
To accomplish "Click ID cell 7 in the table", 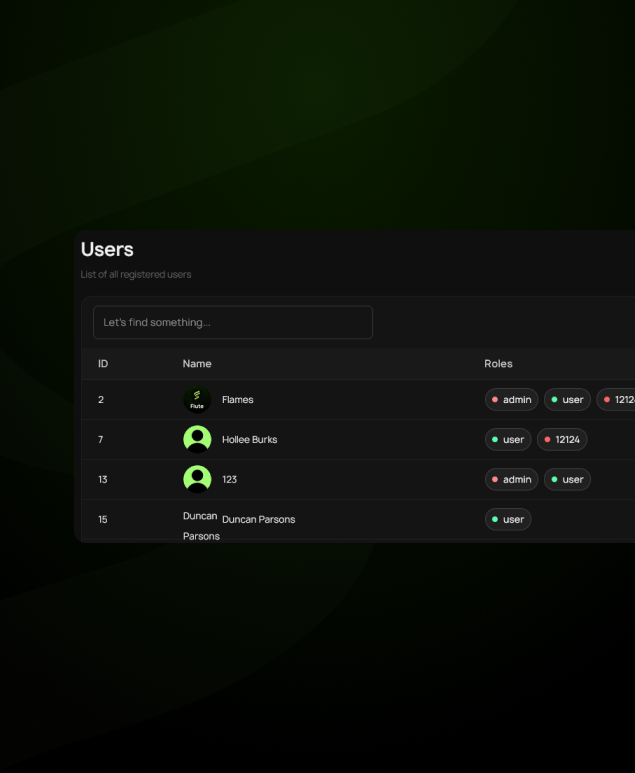I will (101, 440).
